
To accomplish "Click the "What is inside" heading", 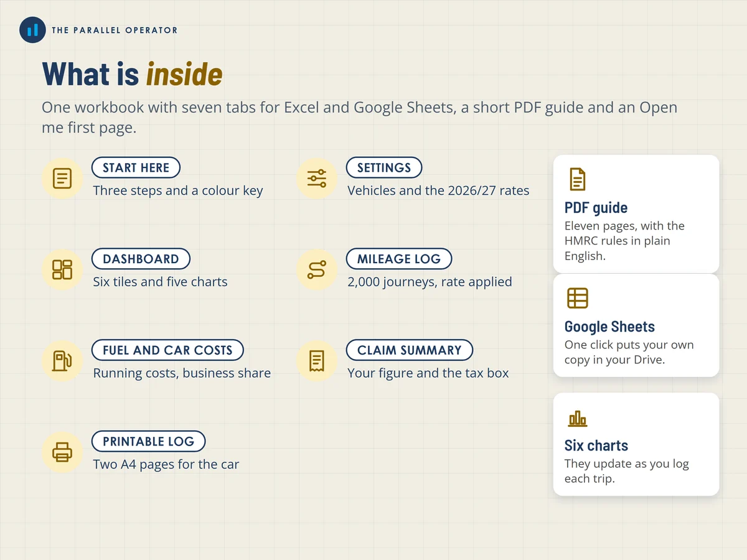I will click(132, 74).
